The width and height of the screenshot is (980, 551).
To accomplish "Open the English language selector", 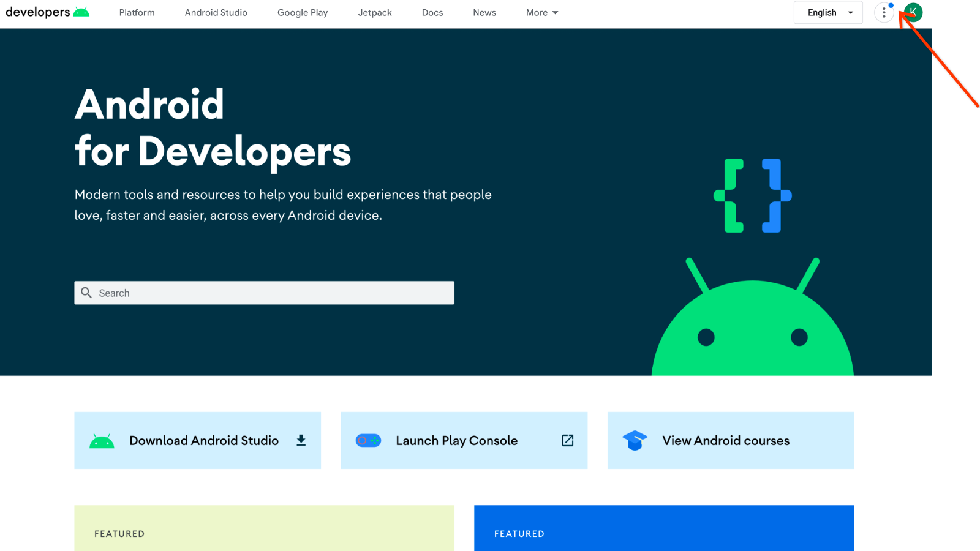I will tap(828, 12).
